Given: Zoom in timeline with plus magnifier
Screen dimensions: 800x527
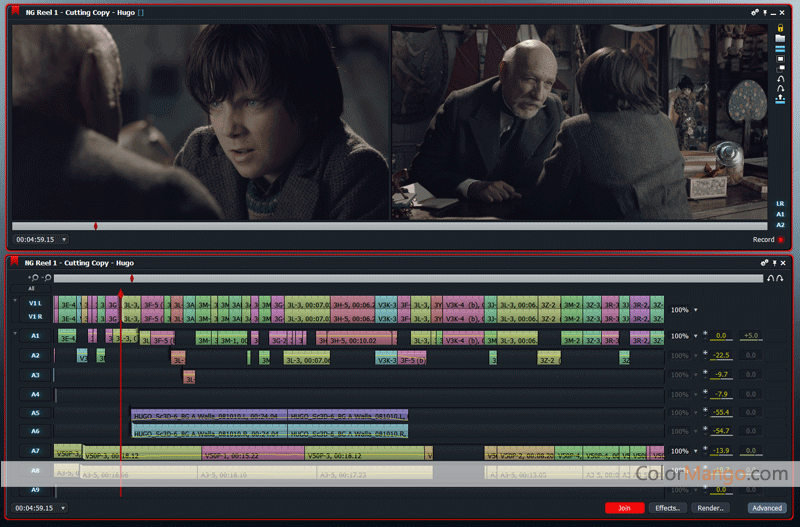Looking at the screenshot, I should point(34,278).
